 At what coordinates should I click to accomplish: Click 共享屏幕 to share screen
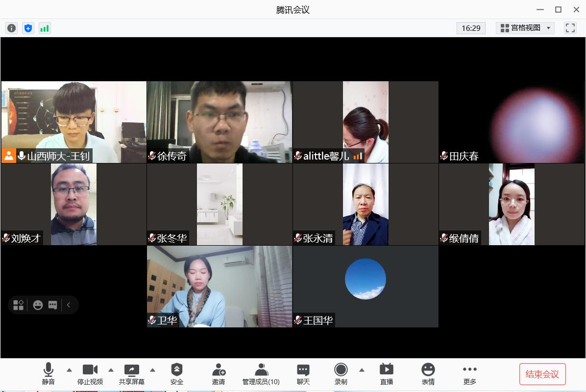pyautogui.click(x=132, y=374)
